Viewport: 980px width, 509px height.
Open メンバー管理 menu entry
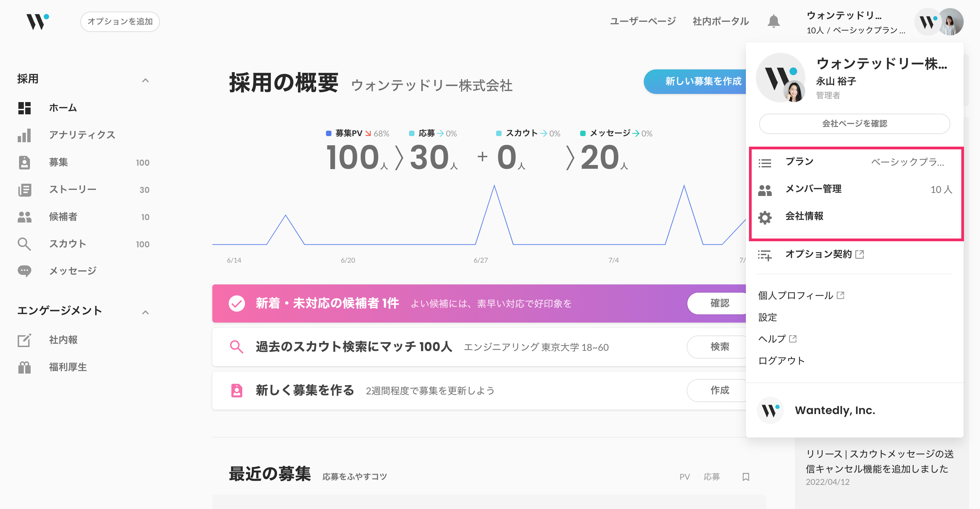pos(855,190)
